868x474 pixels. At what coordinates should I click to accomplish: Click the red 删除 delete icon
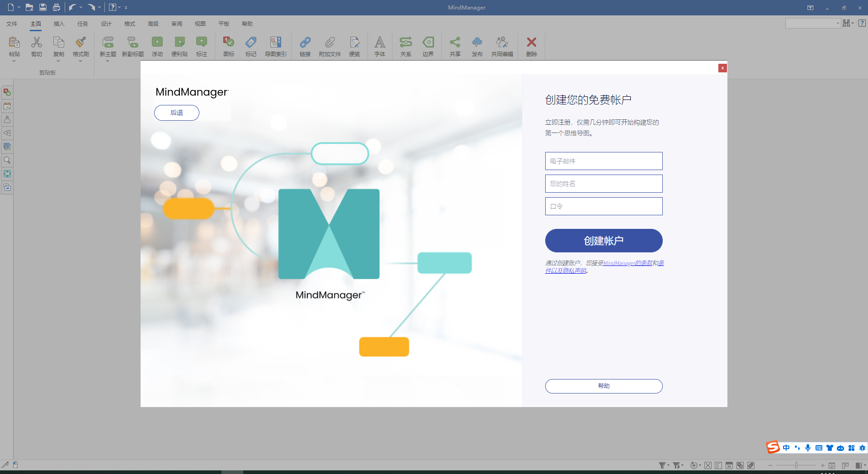click(531, 43)
